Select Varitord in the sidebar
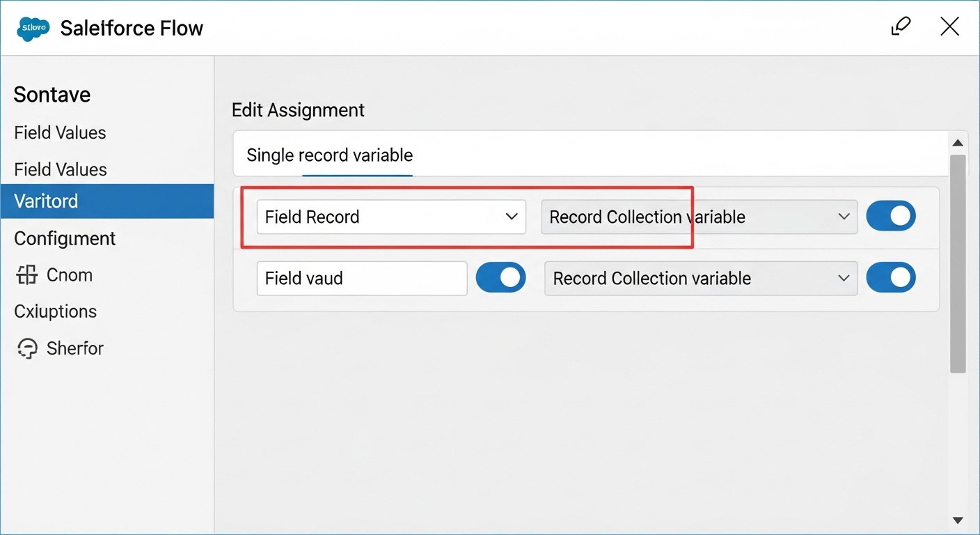Image resolution: width=980 pixels, height=535 pixels. pos(46,201)
